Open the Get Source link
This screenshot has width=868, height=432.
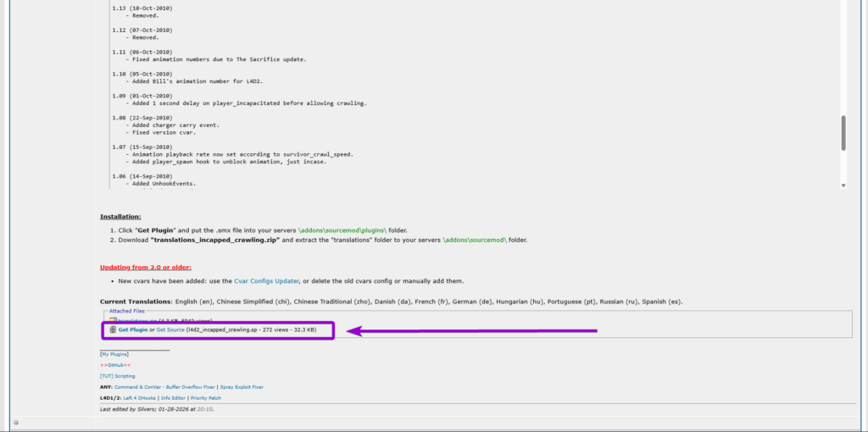click(170, 330)
